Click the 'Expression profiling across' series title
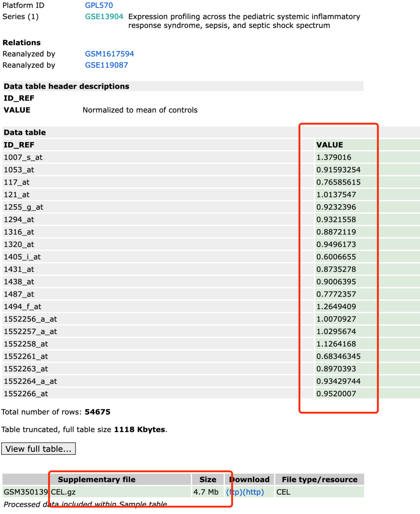This screenshot has width=420, height=514. [x=244, y=21]
